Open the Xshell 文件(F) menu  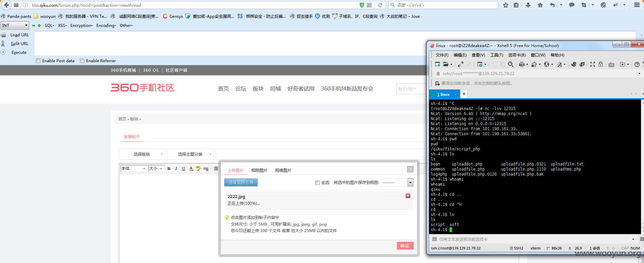click(442, 55)
